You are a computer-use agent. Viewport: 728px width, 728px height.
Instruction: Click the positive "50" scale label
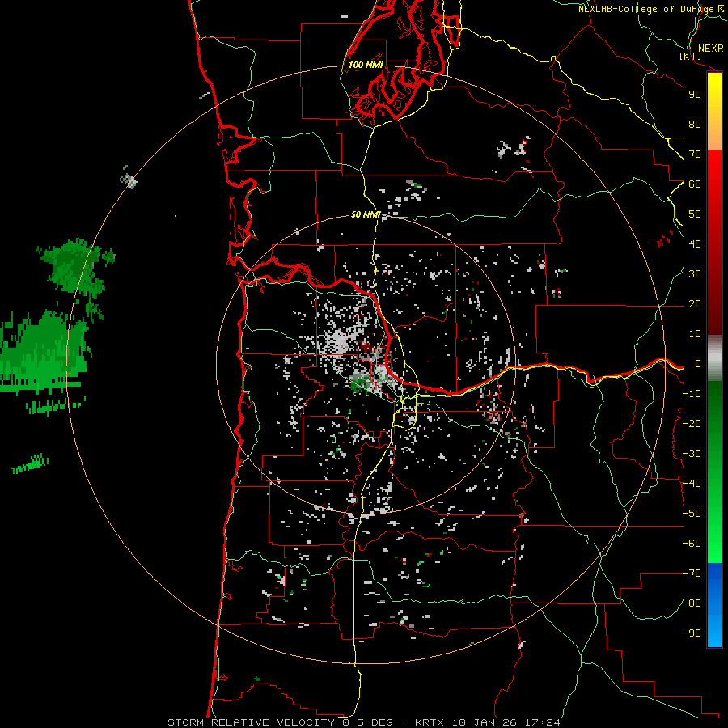pyautogui.click(x=695, y=214)
